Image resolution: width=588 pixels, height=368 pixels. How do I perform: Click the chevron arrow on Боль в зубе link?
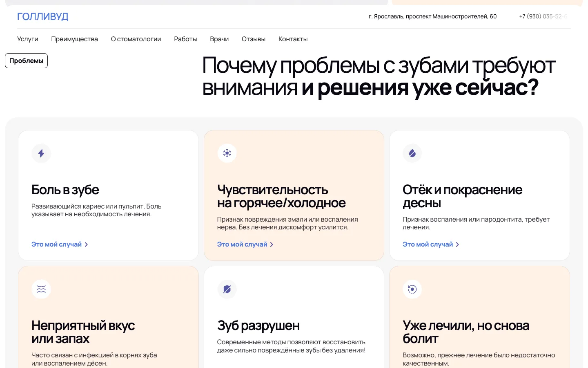86,245
